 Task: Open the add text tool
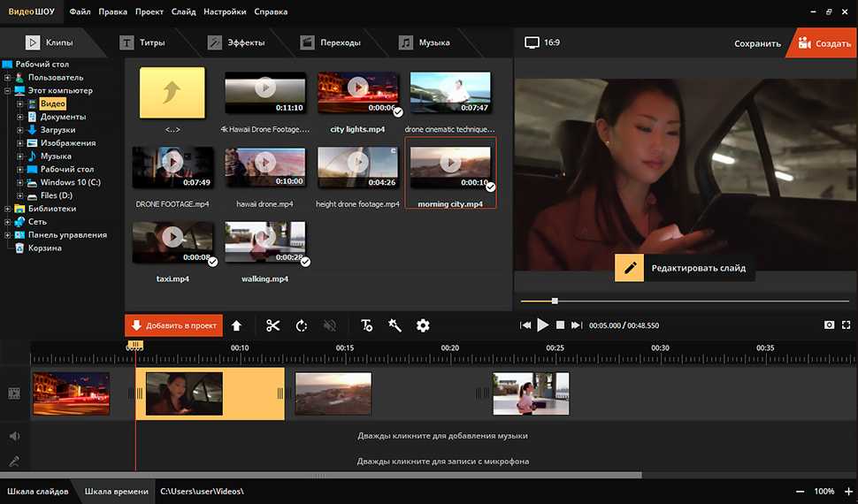point(366,325)
